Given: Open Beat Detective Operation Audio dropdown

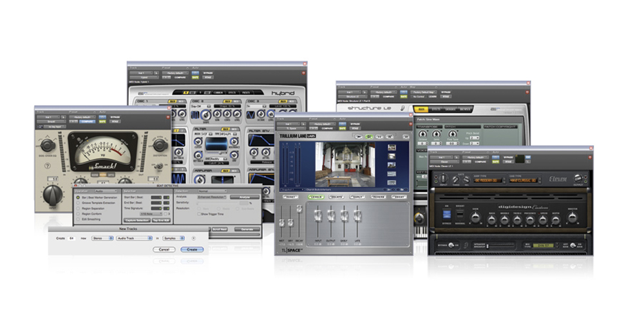Looking at the screenshot, I should point(106,191).
